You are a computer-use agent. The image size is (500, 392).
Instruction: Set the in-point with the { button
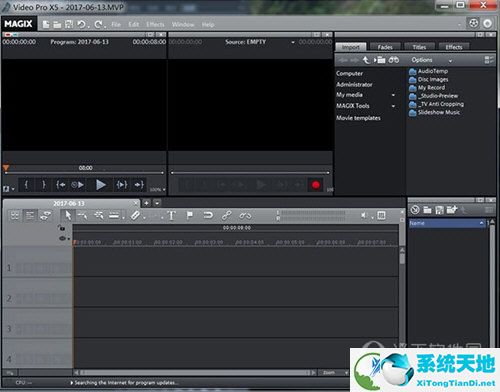tap(26, 185)
